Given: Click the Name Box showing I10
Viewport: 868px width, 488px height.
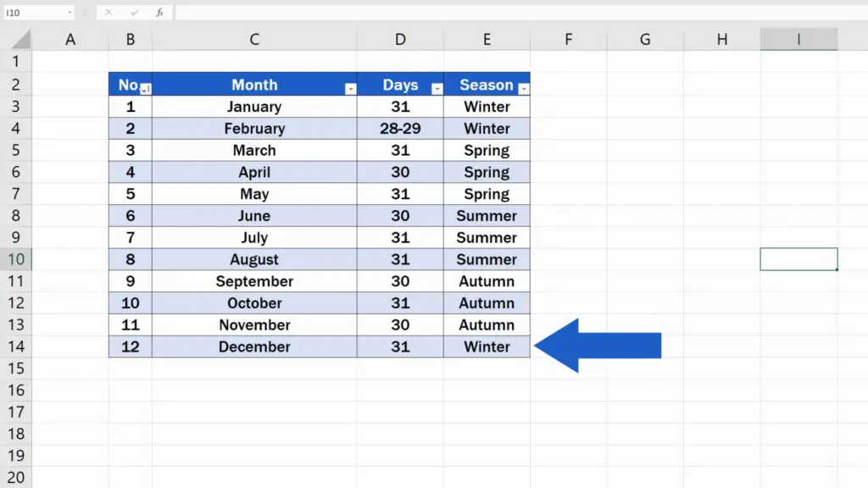Looking at the screenshot, I should [25, 13].
